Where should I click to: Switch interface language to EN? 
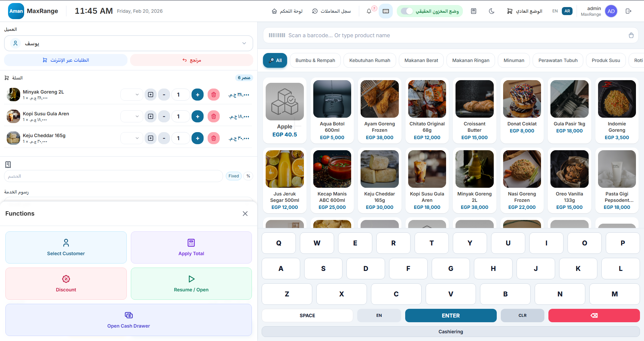(x=555, y=11)
